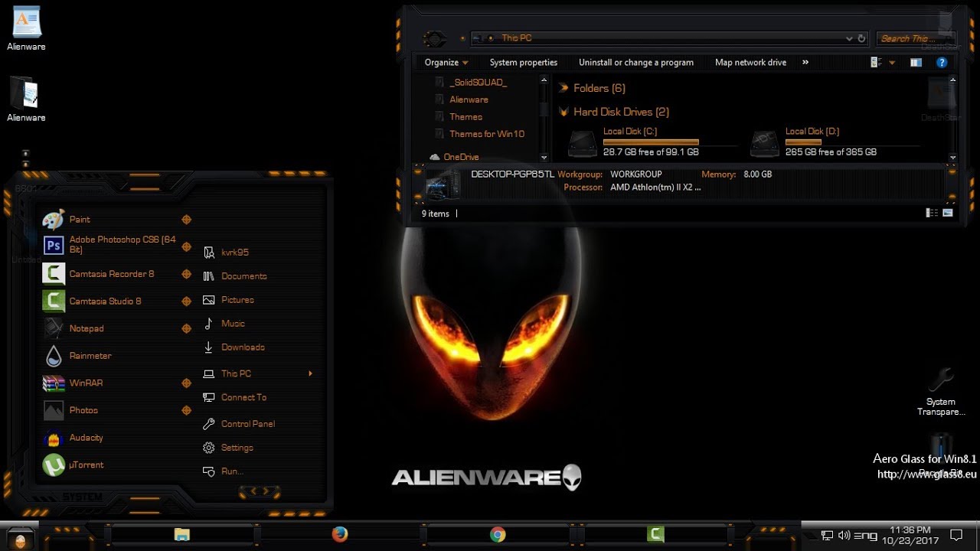The width and height of the screenshot is (980, 551).
Task: Expand the Camtasia Studio 8 jump list
Action: click(186, 302)
